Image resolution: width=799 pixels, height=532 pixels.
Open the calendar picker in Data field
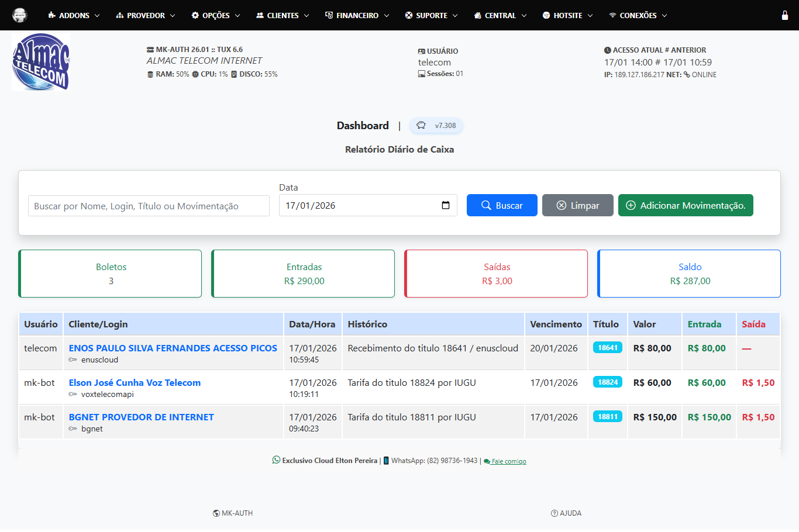click(x=445, y=205)
